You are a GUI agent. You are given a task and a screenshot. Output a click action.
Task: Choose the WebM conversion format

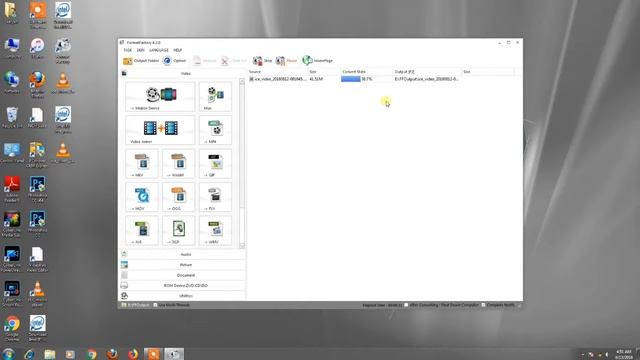tap(178, 164)
